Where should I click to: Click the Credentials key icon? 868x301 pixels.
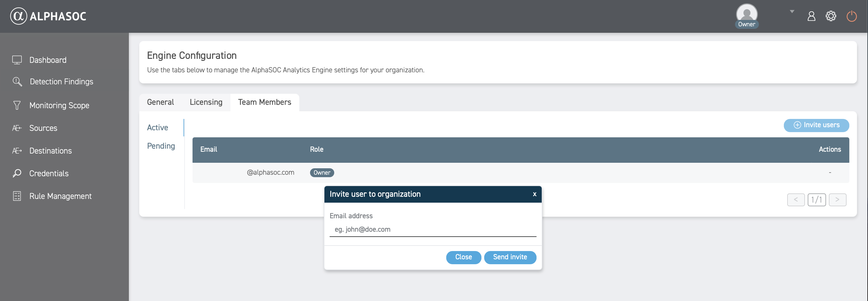point(17,173)
